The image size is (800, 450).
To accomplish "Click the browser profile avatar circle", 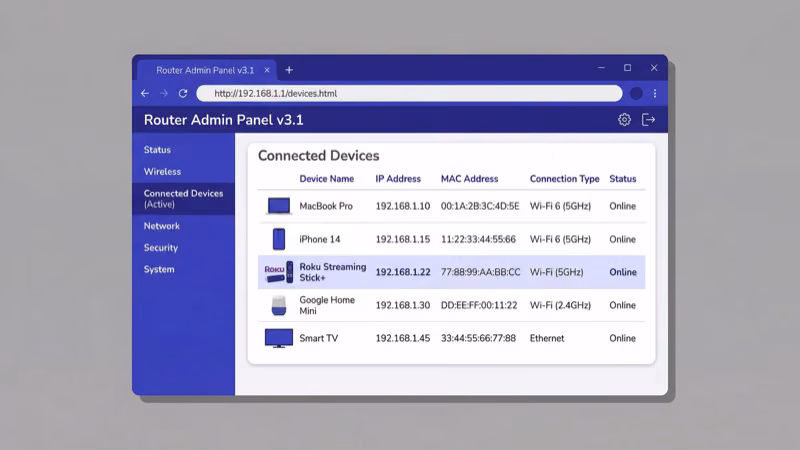I will (636, 93).
